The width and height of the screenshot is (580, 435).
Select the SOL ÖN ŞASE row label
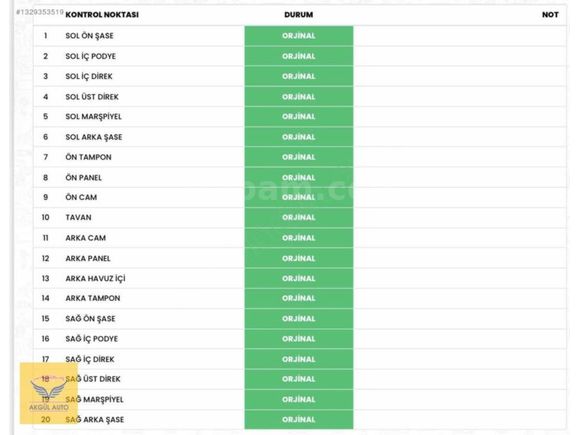90,36
